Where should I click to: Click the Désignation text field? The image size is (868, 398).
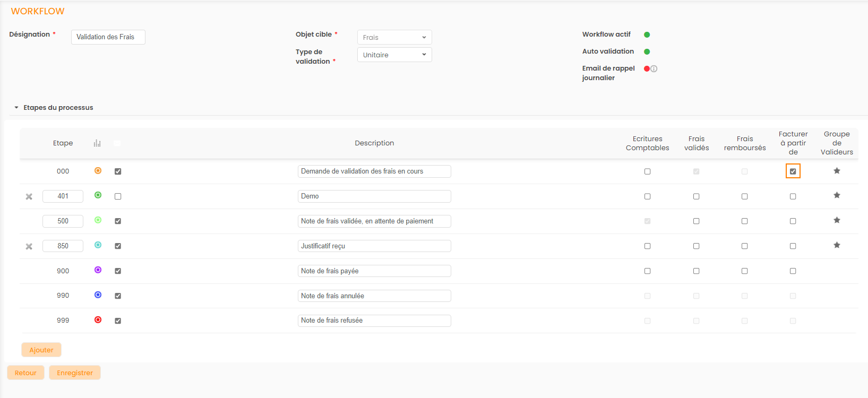108,37
